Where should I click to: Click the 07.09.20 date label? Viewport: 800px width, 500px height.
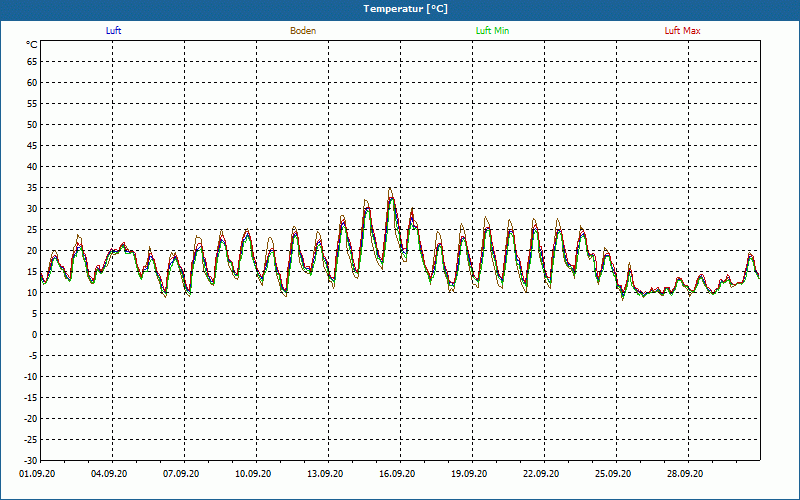click(181, 474)
